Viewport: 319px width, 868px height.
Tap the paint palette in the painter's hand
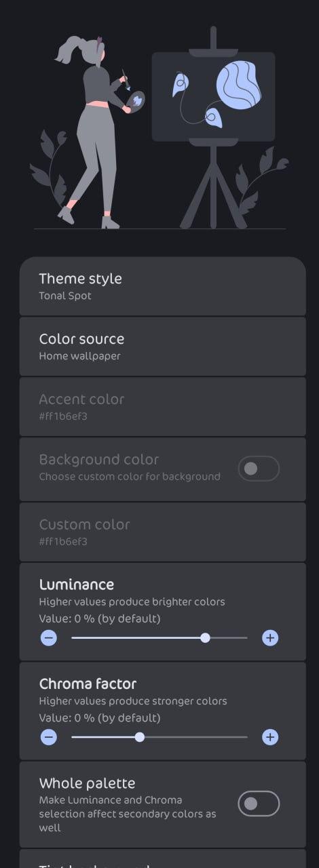tap(136, 100)
